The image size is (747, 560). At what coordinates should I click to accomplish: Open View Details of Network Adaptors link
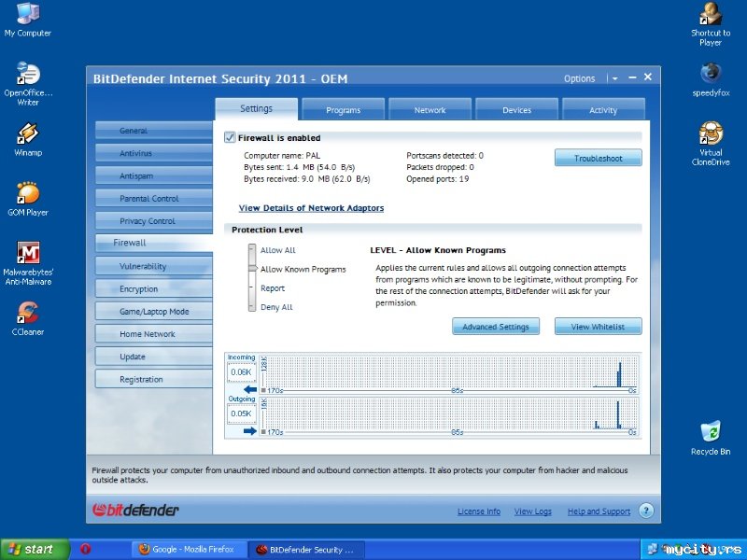click(x=311, y=208)
